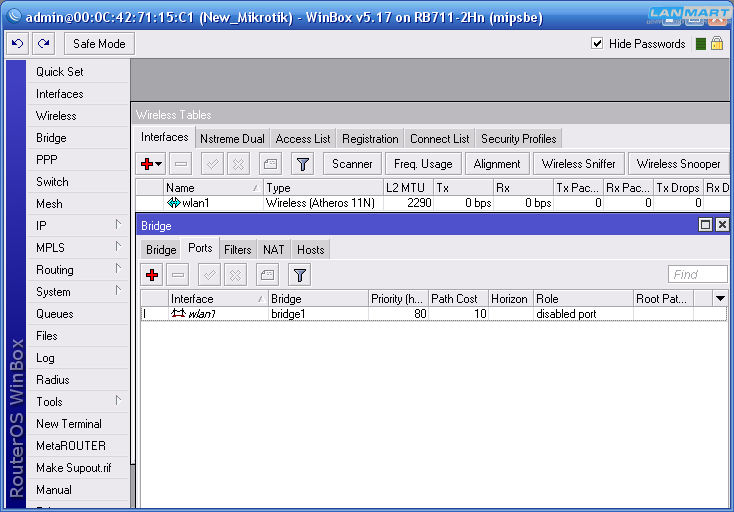
Task: Open Radius menu item
Action: click(x=78, y=380)
